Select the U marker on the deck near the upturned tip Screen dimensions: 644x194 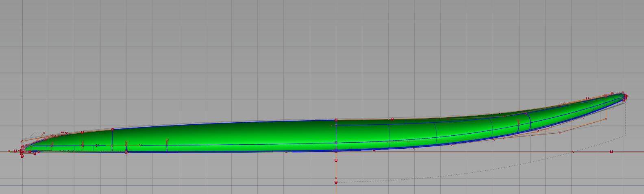[x=587, y=98]
